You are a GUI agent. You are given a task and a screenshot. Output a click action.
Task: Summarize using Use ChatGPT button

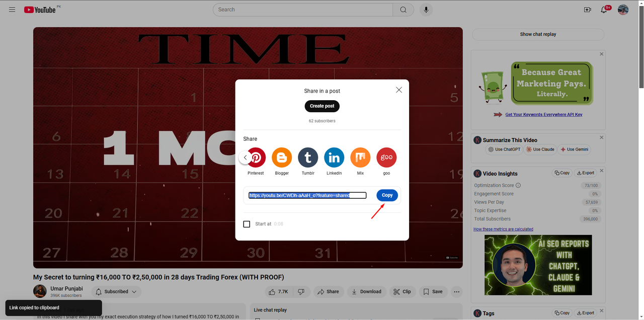(504, 149)
